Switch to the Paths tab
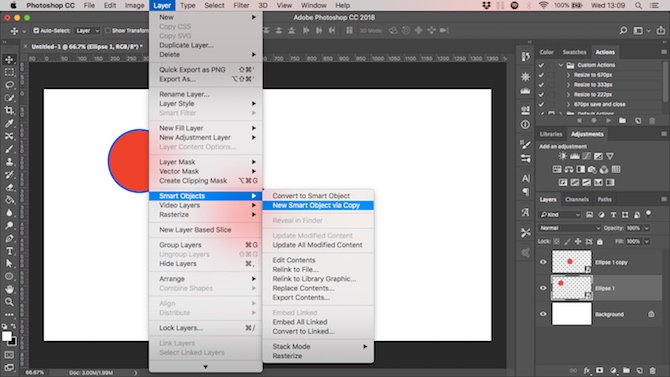670x377 pixels. click(604, 200)
